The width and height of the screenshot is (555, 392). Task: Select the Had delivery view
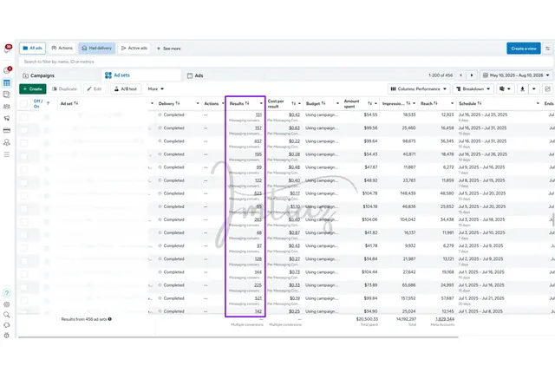tap(96, 49)
